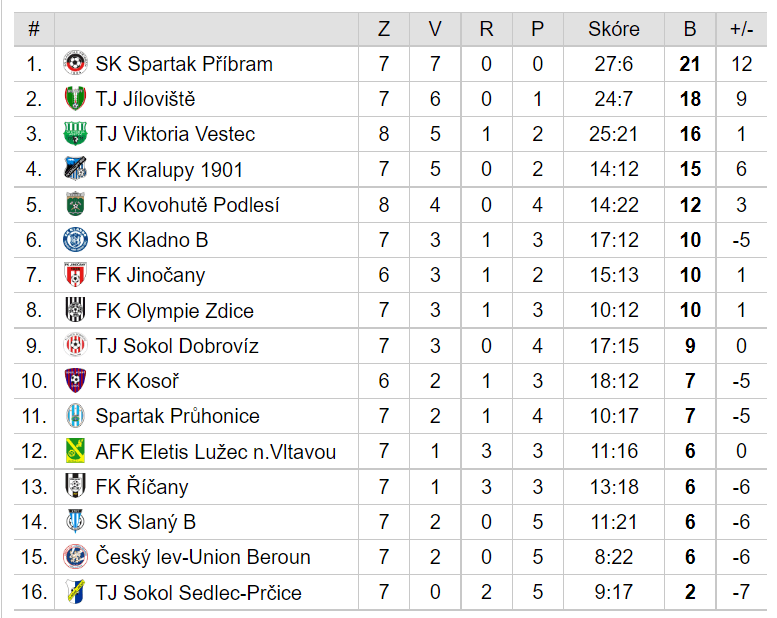Viewport: 777px width, 618px height.
Task: Open the FK Jinočany team crest
Action: coord(75,275)
